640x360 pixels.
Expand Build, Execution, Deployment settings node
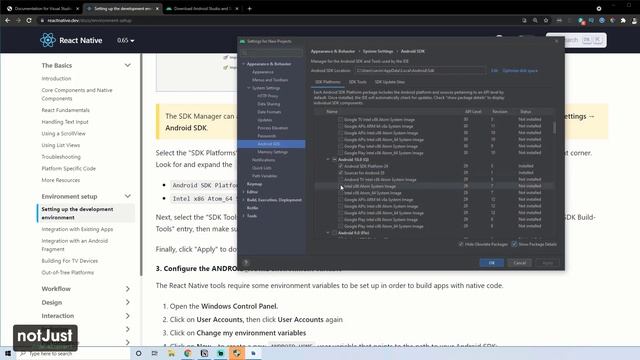(x=244, y=200)
